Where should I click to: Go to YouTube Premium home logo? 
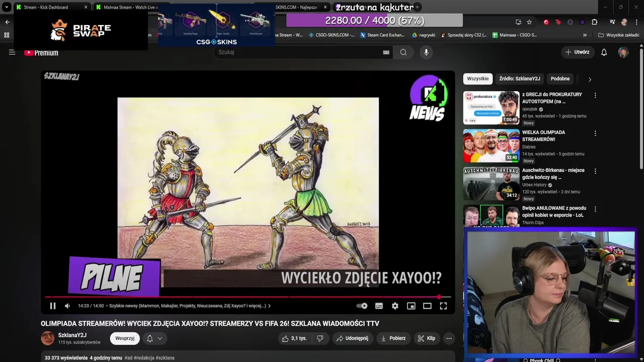(x=41, y=53)
